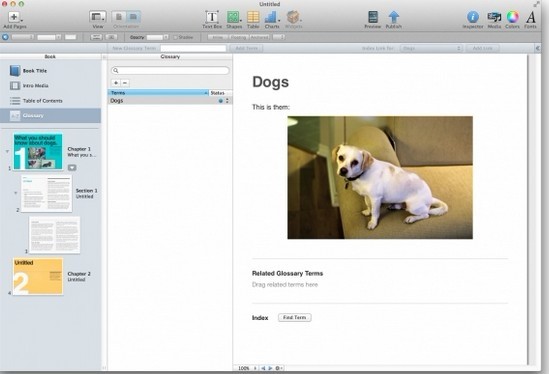The width and height of the screenshot is (549, 374).
Task: Select Book Title in sidebar
Action: pyautogui.click(x=35, y=71)
